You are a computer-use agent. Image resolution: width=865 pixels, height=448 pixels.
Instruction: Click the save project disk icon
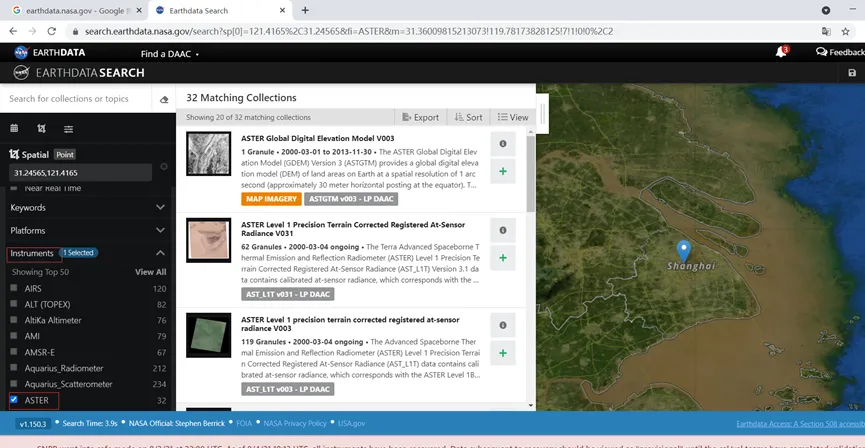[853, 73]
